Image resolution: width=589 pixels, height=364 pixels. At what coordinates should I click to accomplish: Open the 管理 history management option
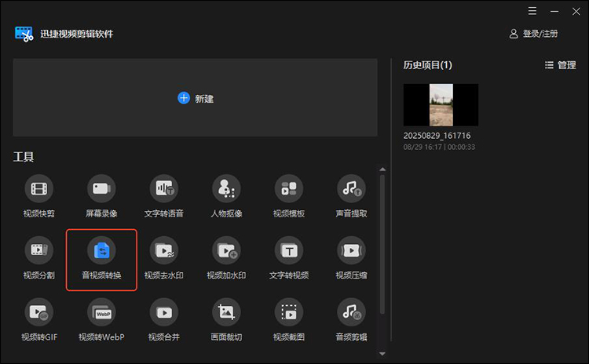pos(560,65)
